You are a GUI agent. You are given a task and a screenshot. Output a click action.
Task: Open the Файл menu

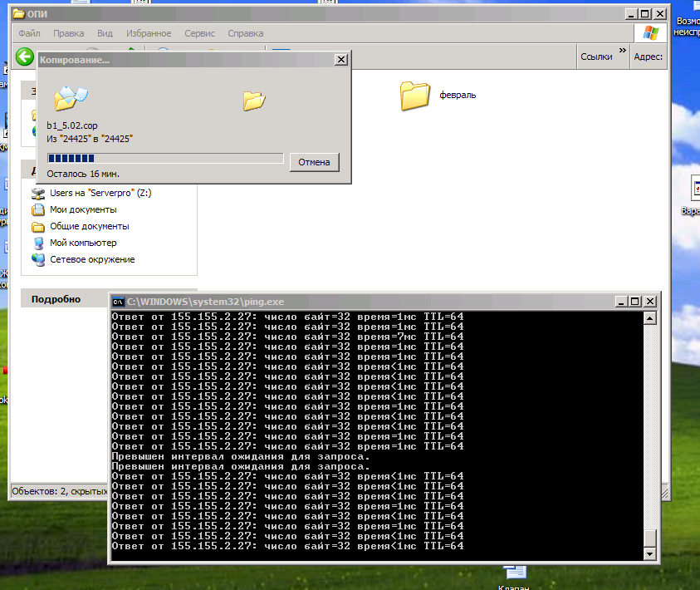click(29, 33)
